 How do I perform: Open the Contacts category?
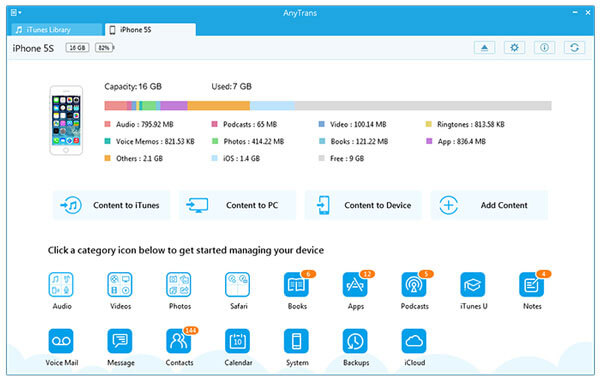pyautogui.click(x=179, y=341)
